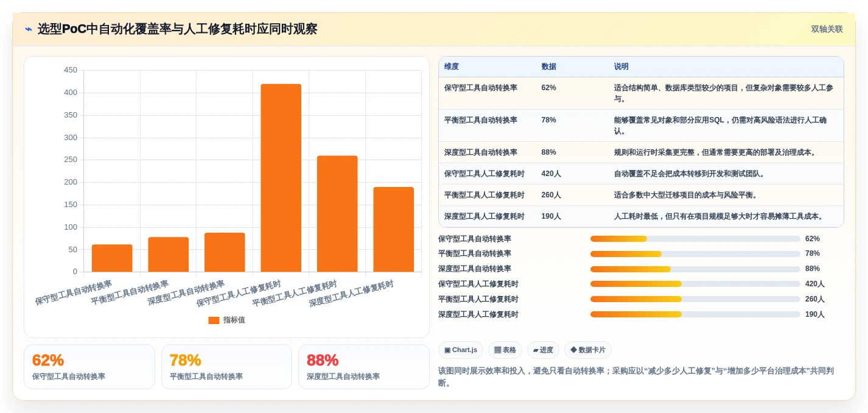
Task: Click the 深度型工具人工修复耗时 chart bar
Action: [x=393, y=230]
